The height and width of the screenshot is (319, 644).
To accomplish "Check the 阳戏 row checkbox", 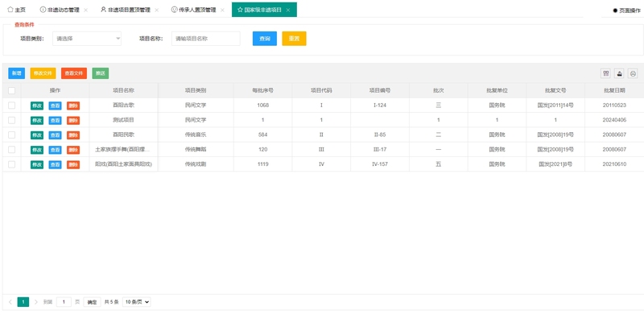I will (11, 164).
